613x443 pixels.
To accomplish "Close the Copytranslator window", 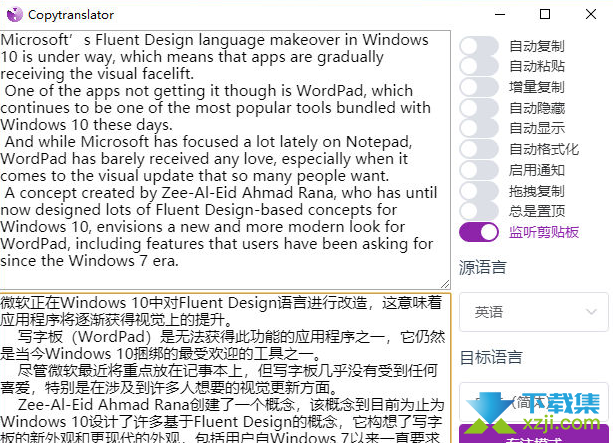I will pyautogui.click(x=591, y=14).
